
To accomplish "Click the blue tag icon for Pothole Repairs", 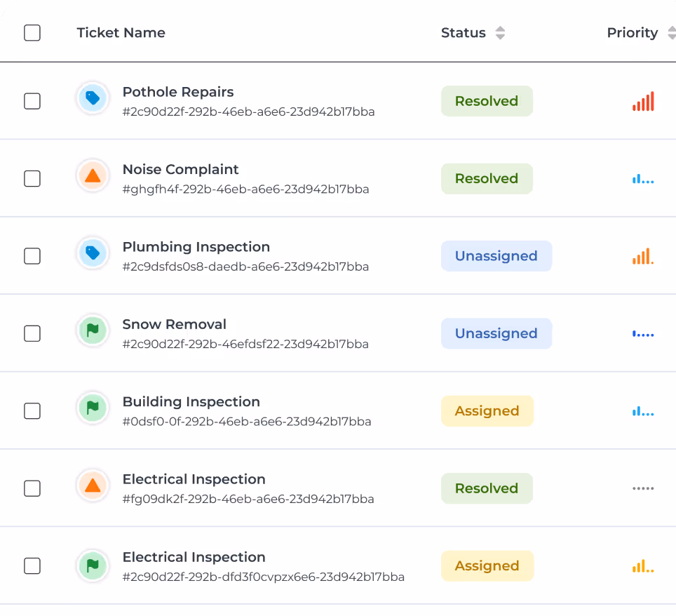I will [x=93, y=98].
